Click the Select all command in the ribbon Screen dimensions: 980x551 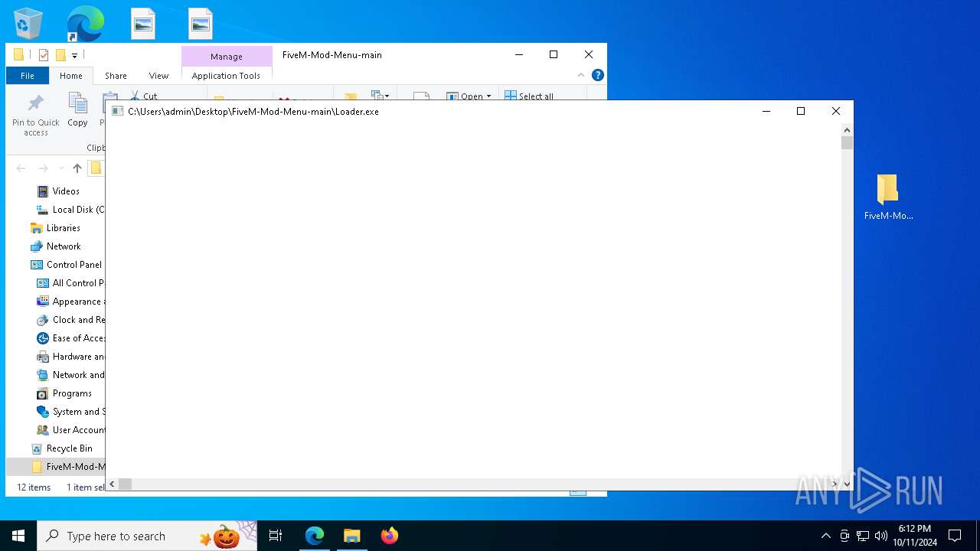(x=529, y=96)
